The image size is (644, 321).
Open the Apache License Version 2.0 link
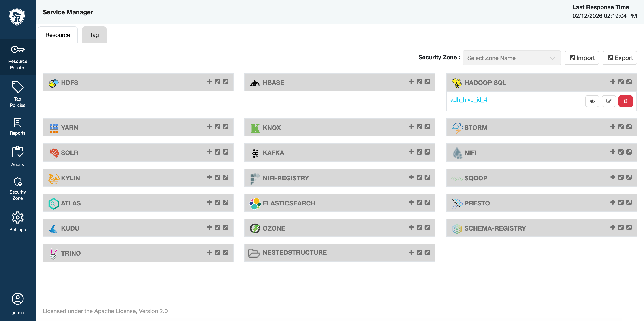pos(105,311)
